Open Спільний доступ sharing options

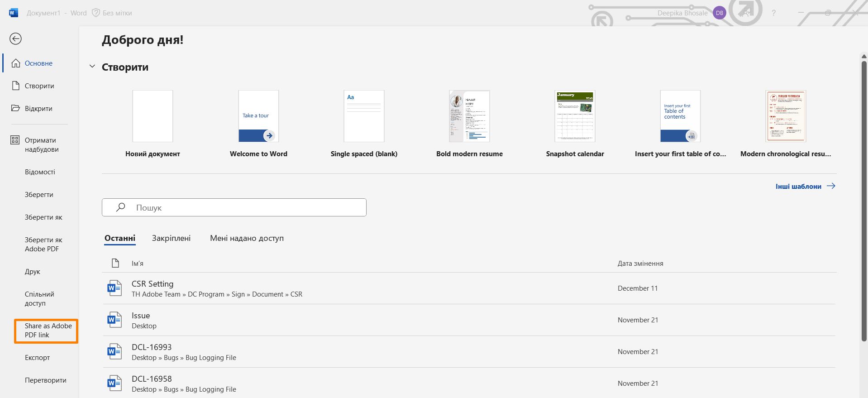point(39,299)
